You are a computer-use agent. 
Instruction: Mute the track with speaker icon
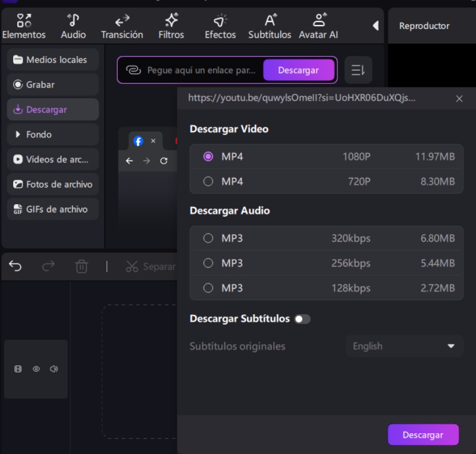coord(54,369)
